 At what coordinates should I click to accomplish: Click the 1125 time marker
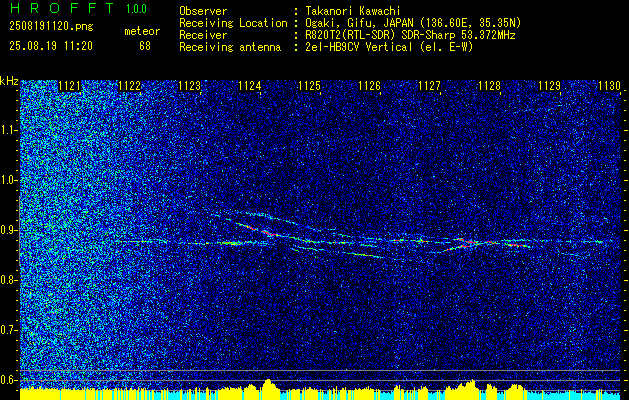pos(309,86)
